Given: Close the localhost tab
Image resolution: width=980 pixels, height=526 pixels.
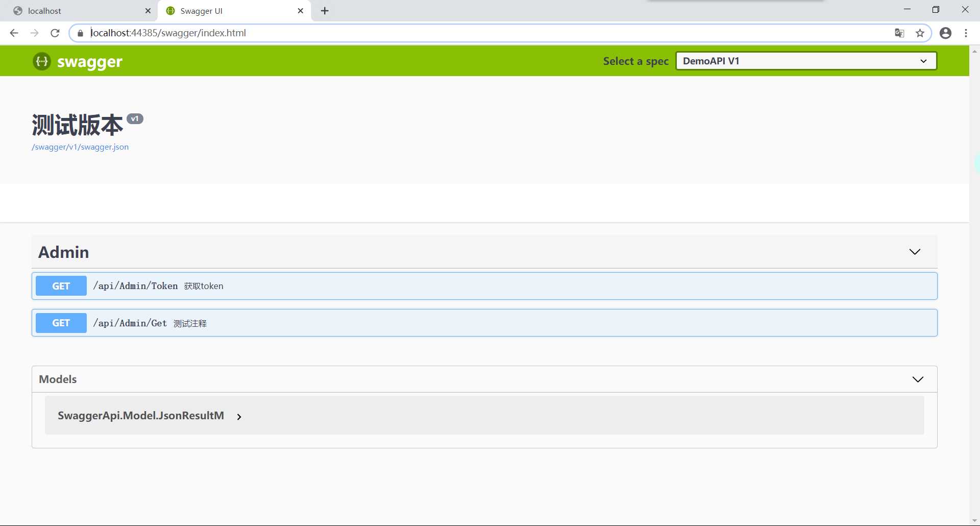Looking at the screenshot, I should pyautogui.click(x=148, y=11).
